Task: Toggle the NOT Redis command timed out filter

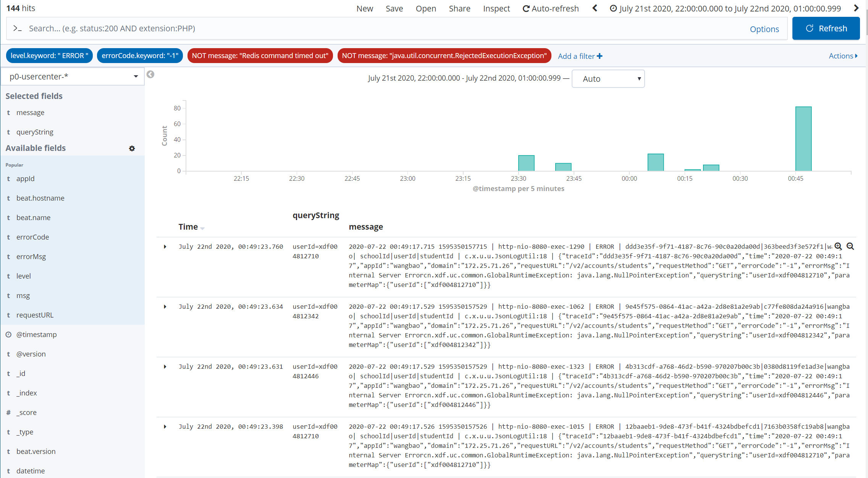Action: coord(260,56)
